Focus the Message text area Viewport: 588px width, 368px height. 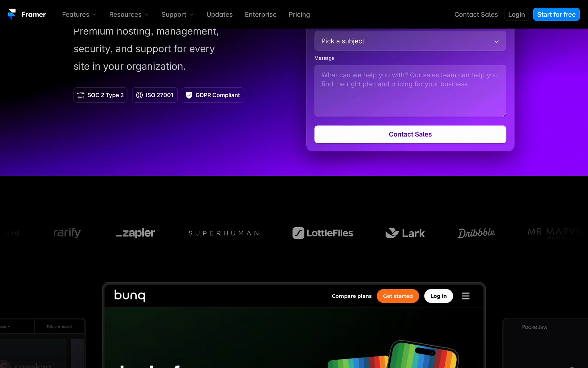click(410, 91)
